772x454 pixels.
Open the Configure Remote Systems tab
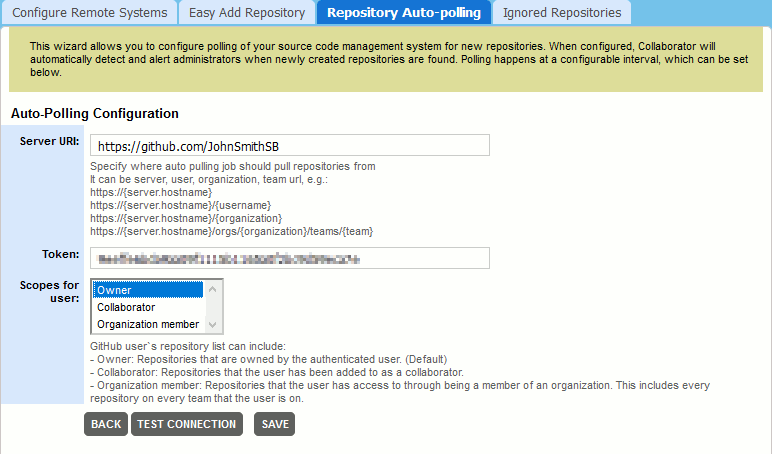90,13
